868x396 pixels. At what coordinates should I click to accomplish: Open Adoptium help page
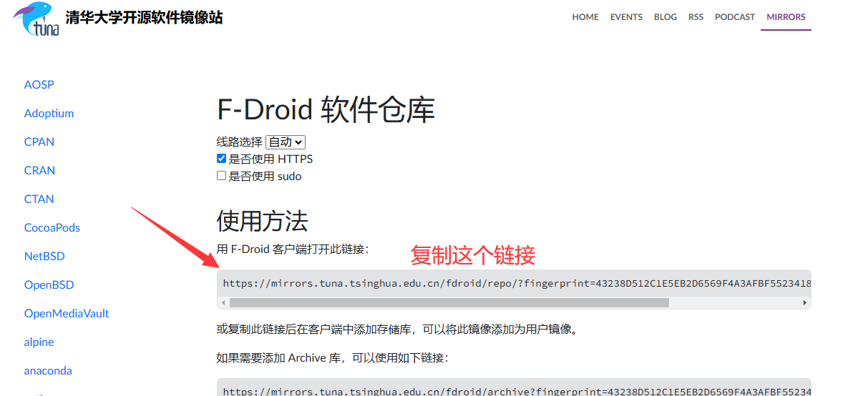click(49, 113)
